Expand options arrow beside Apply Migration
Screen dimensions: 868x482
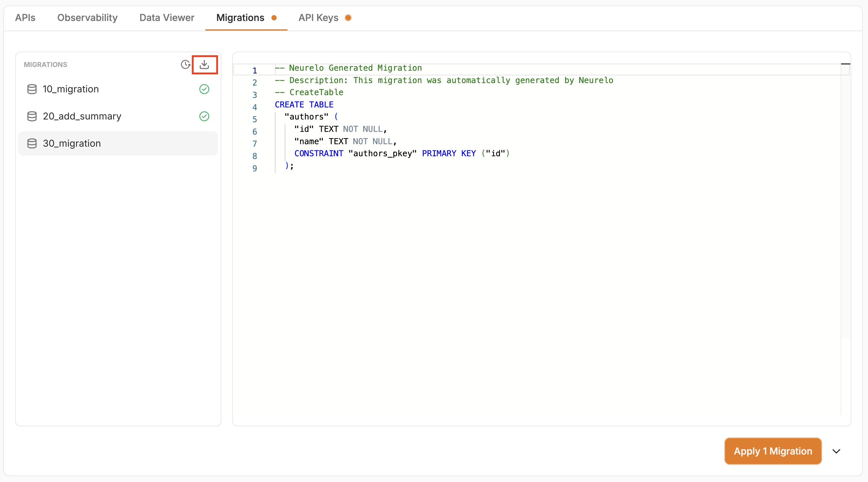tap(836, 451)
